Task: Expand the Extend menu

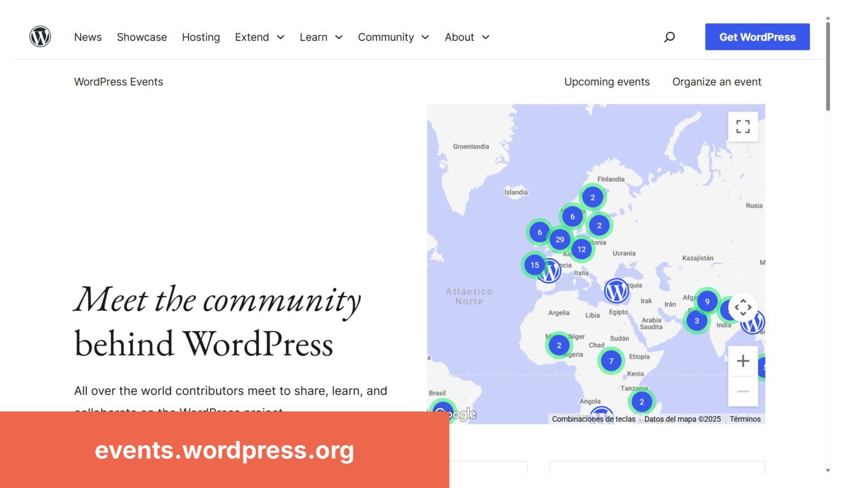Action: click(260, 37)
